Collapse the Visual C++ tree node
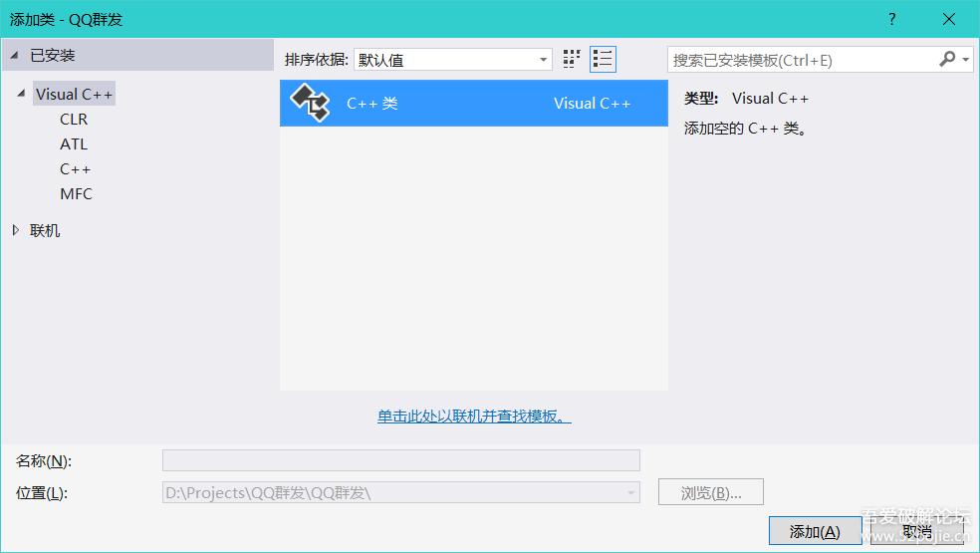The image size is (980, 553). (21, 94)
